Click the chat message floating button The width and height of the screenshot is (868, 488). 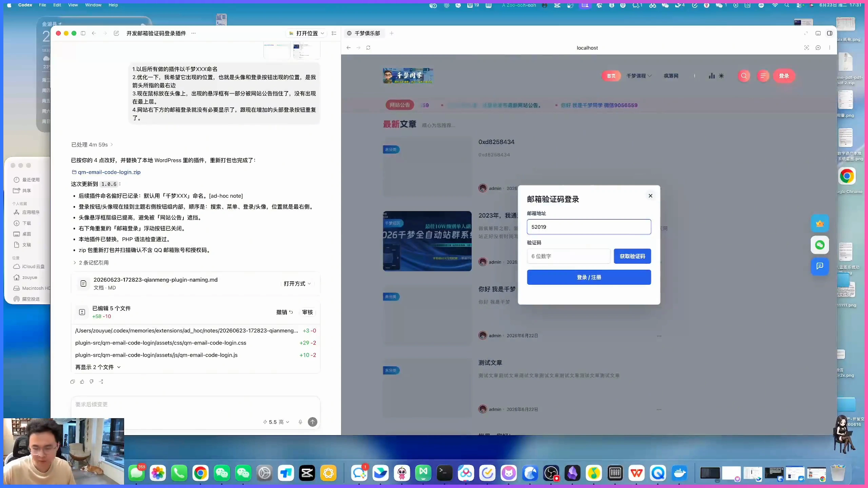820,266
